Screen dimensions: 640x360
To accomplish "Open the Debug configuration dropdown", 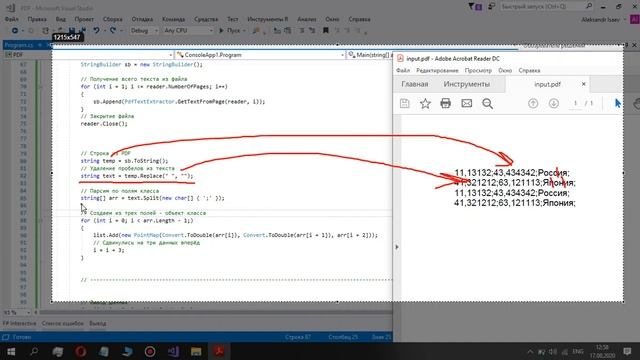I will point(144,30).
